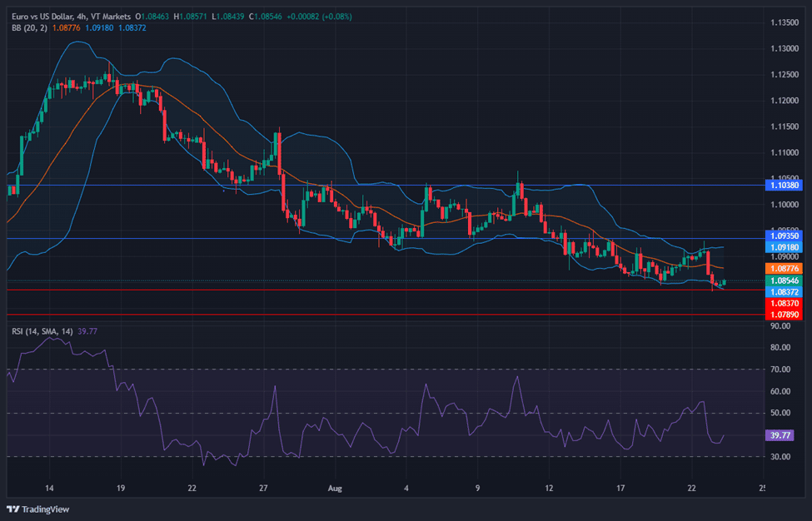This screenshot has width=812, height=521.
Task: Click the red 1.08370 support price label
Action: (x=783, y=304)
